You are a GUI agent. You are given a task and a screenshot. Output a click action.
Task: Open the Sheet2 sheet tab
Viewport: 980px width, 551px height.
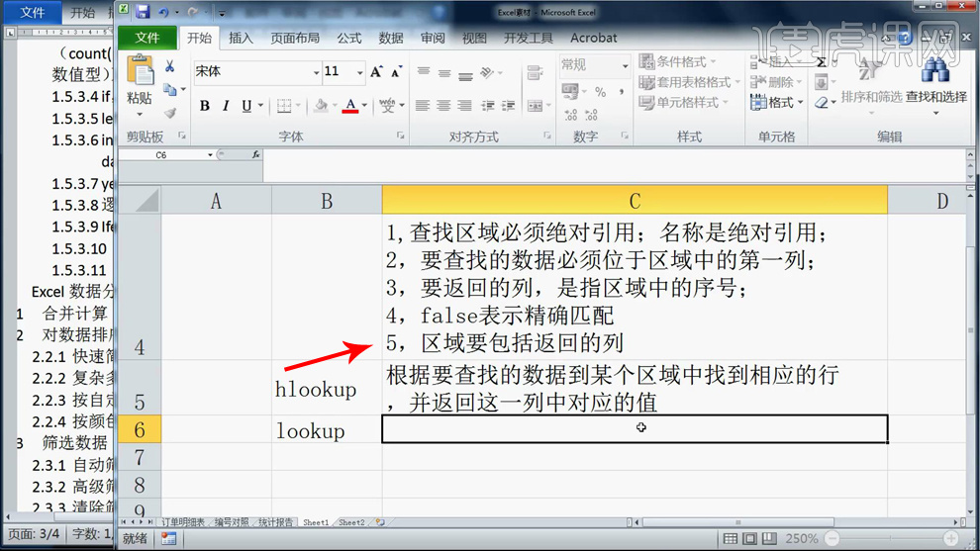(351, 522)
